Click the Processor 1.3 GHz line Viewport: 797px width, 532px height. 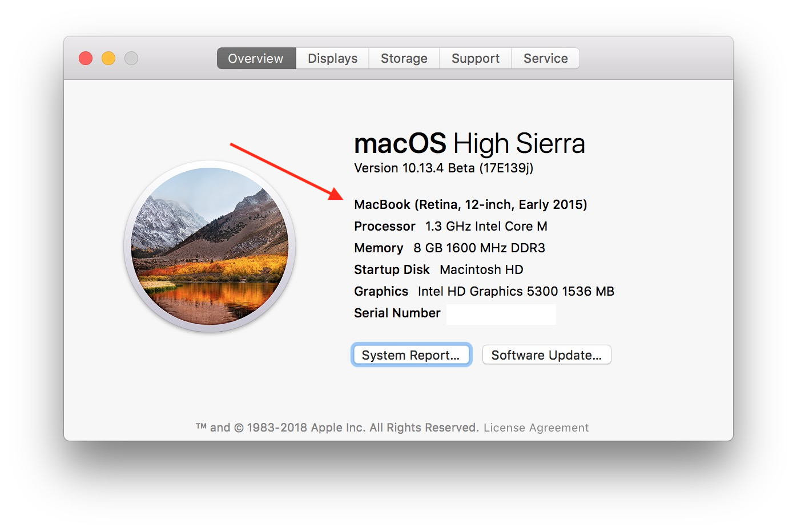coord(450,226)
